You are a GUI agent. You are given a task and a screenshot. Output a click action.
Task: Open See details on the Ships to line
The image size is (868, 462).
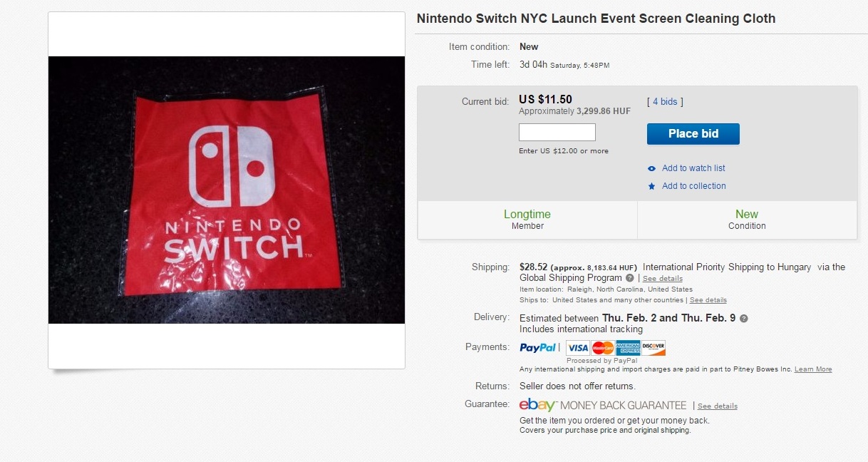pyautogui.click(x=708, y=300)
